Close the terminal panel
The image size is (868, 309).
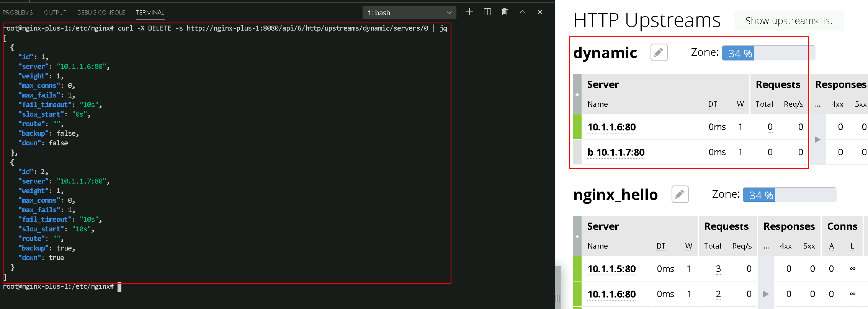click(x=540, y=12)
